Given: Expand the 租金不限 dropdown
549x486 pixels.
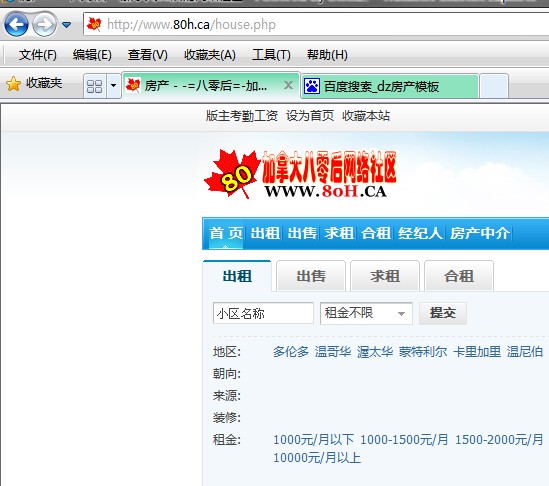Looking at the screenshot, I should click(366, 313).
